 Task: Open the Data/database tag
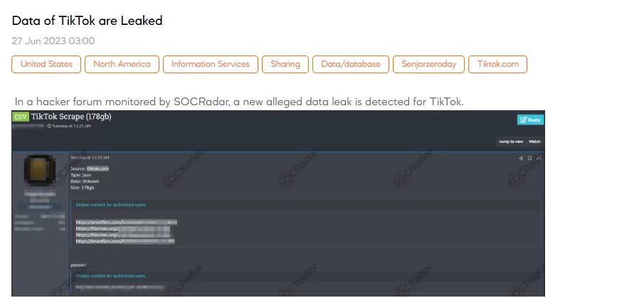tap(350, 65)
